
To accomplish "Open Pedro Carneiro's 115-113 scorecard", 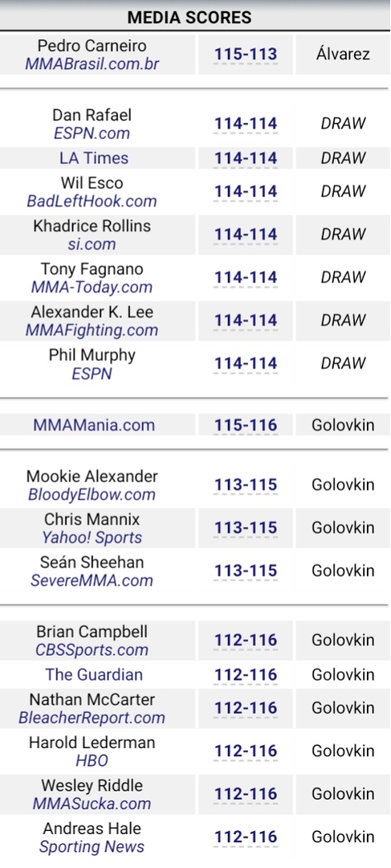I will [246, 55].
